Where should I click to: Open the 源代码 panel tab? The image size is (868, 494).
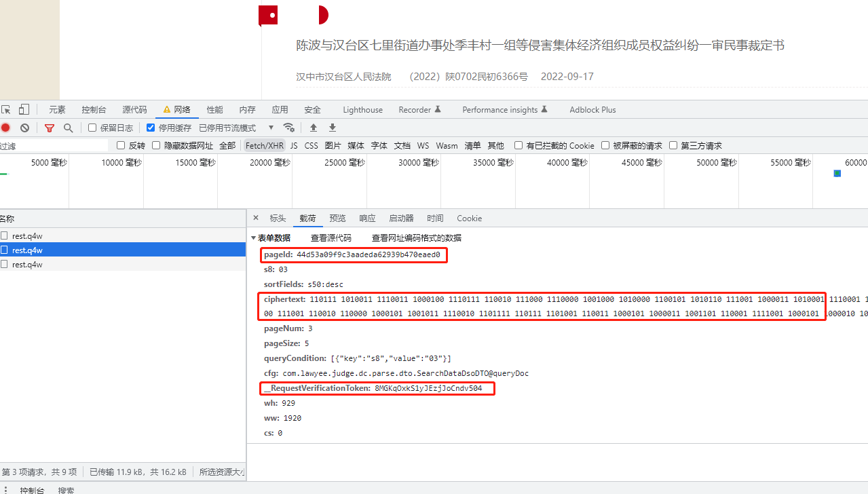coord(134,109)
